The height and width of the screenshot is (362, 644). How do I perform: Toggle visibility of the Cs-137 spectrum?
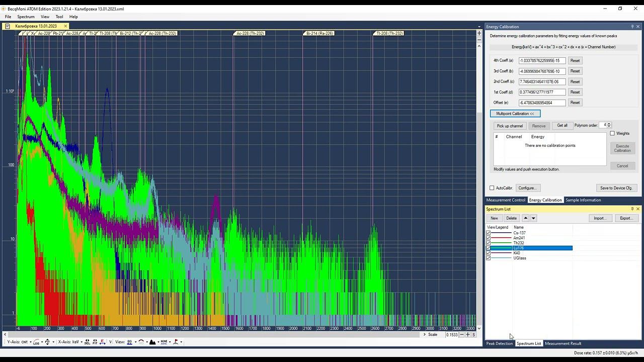tap(488, 233)
